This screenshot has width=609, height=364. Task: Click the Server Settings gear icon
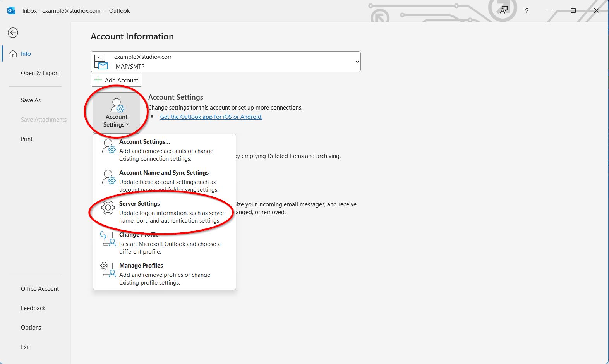[x=108, y=208]
